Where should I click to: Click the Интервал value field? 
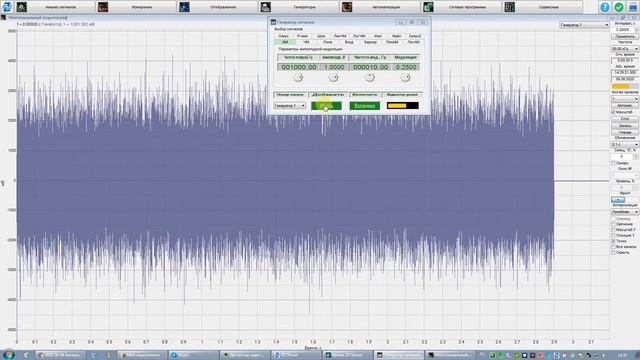[x=622, y=30]
